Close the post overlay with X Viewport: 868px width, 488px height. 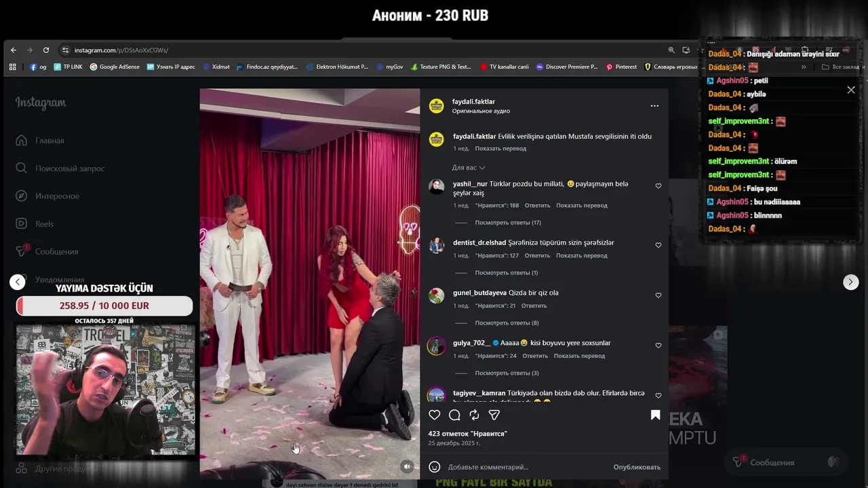coord(851,90)
